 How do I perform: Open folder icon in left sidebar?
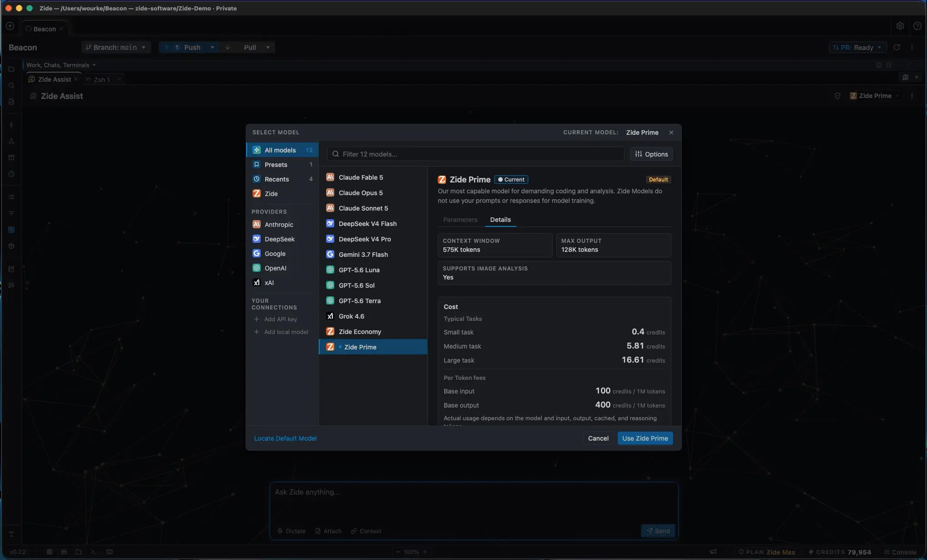(11, 69)
